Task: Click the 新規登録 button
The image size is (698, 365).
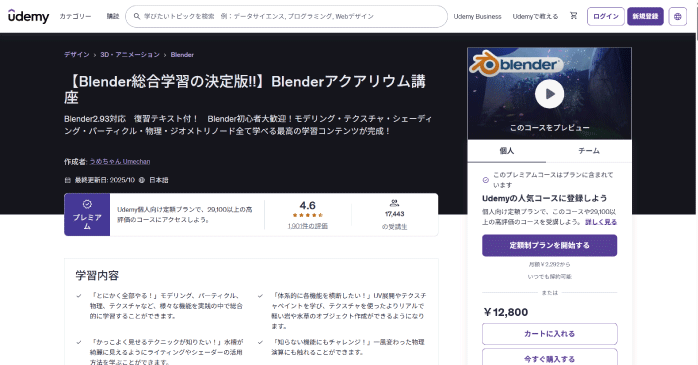Action: (x=645, y=16)
